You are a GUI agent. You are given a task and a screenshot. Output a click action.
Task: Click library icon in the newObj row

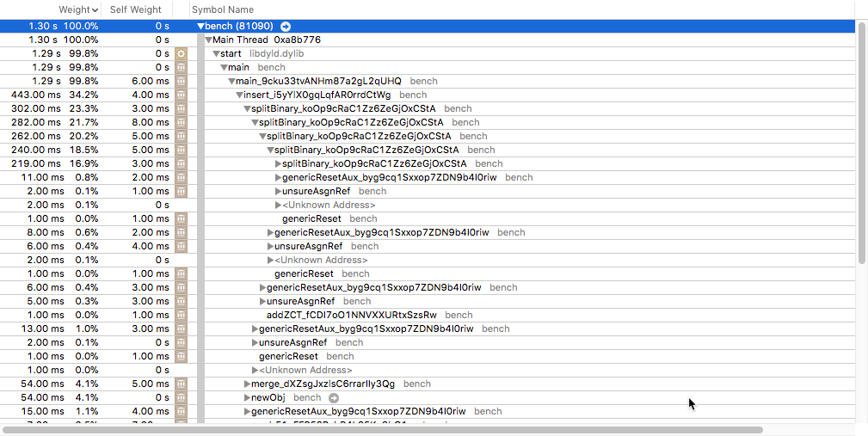(x=181, y=398)
